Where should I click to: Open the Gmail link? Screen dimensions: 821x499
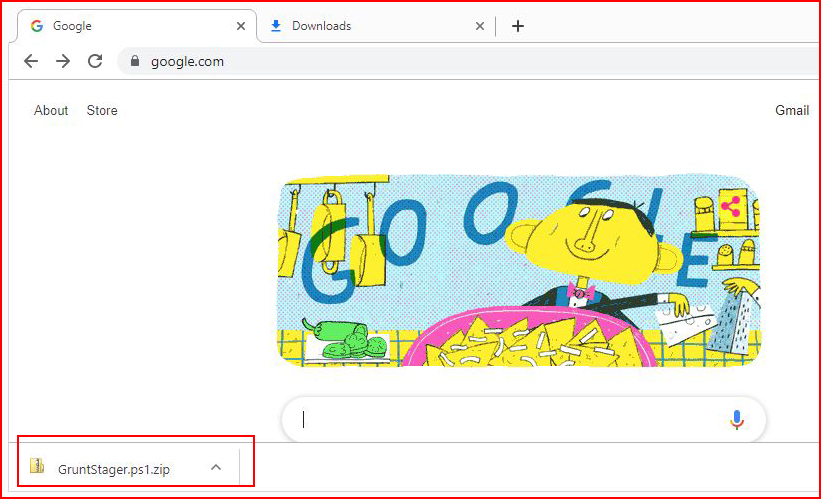(x=792, y=110)
